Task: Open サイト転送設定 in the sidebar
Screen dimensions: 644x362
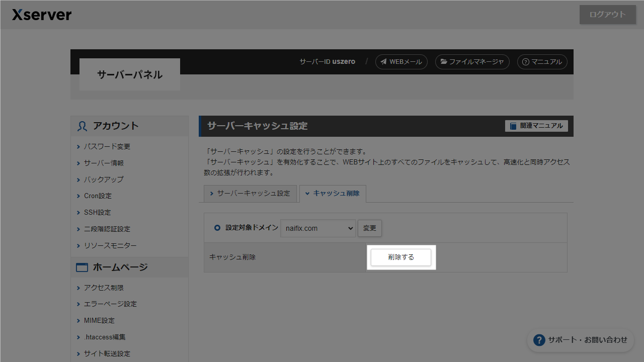Action: [x=107, y=354]
